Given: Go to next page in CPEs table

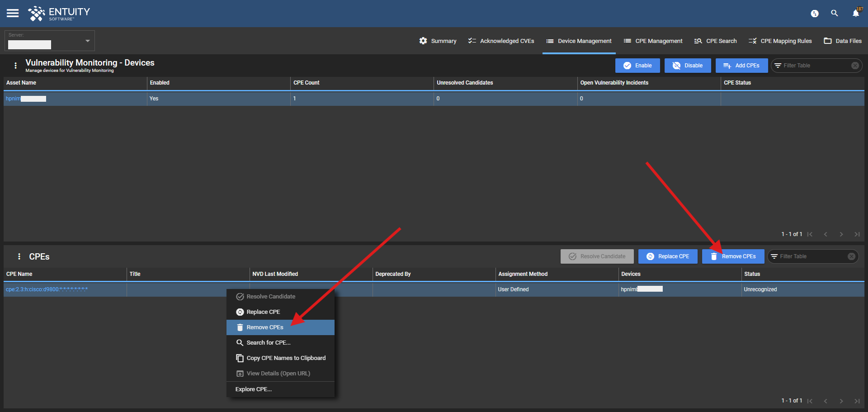Looking at the screenshot, I should click(x=841, y=401).
